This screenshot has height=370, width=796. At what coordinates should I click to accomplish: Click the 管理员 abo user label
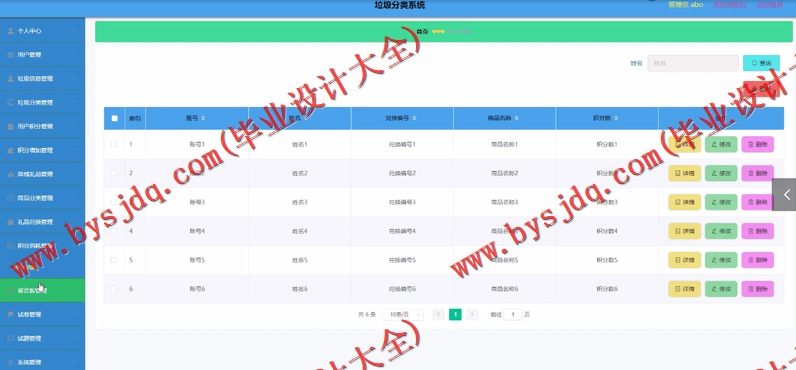(685, 5)
